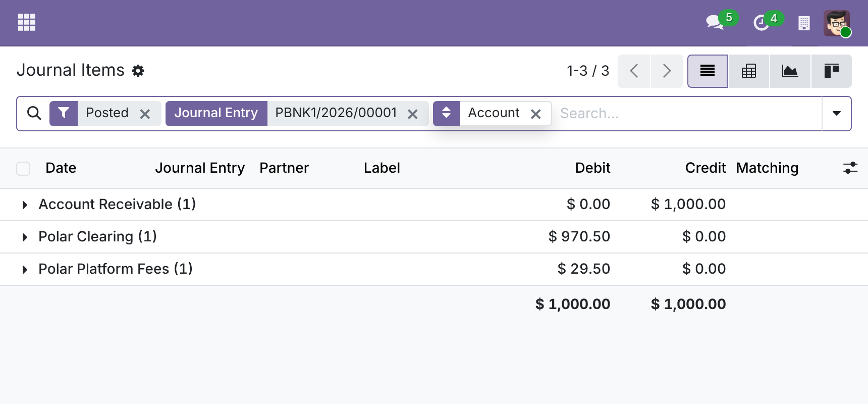
Task: Open the company switcher building icon
Action: point(804,23)
